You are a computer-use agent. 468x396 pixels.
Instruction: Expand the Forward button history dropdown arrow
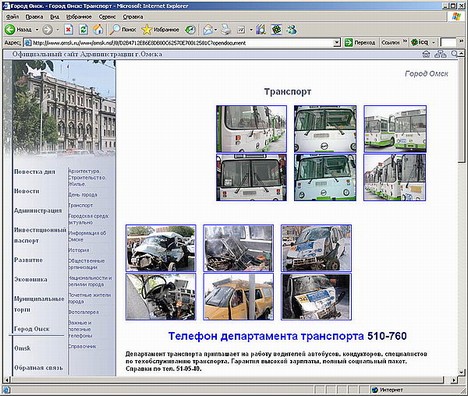(57, 30)
